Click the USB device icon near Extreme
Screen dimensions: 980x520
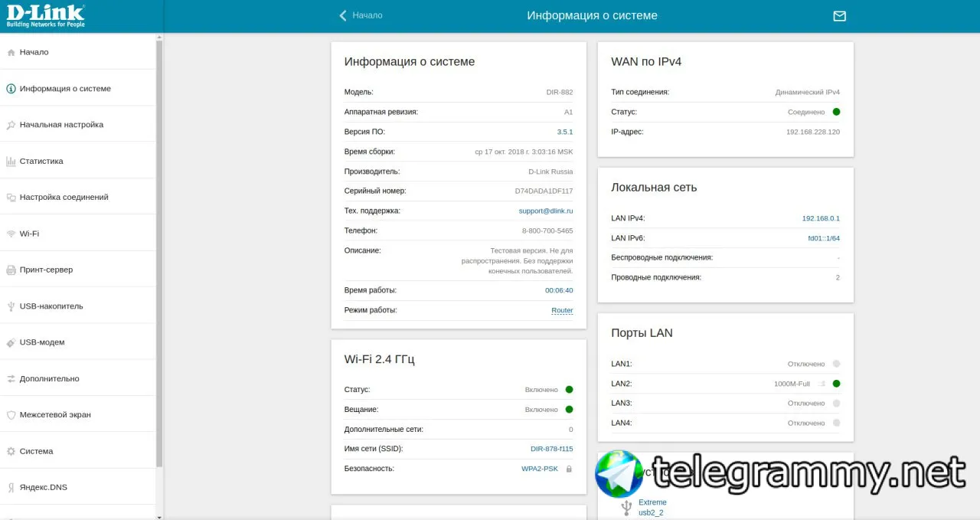click(626, 507)
